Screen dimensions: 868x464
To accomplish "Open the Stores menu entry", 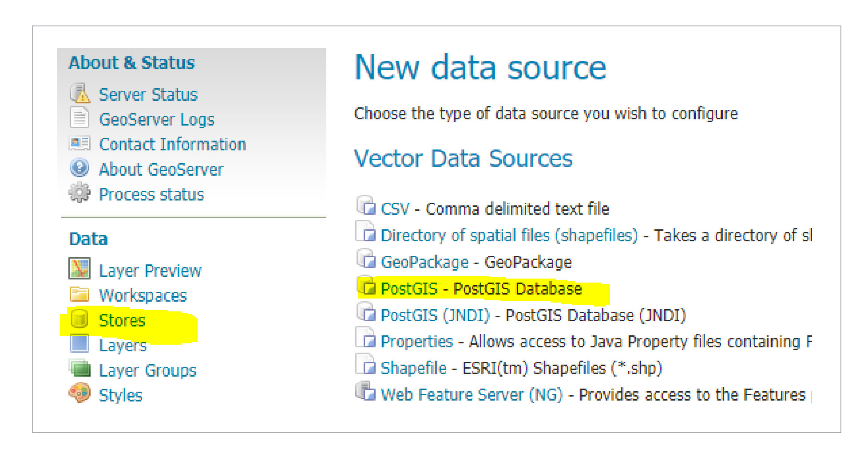I will 122,320.
